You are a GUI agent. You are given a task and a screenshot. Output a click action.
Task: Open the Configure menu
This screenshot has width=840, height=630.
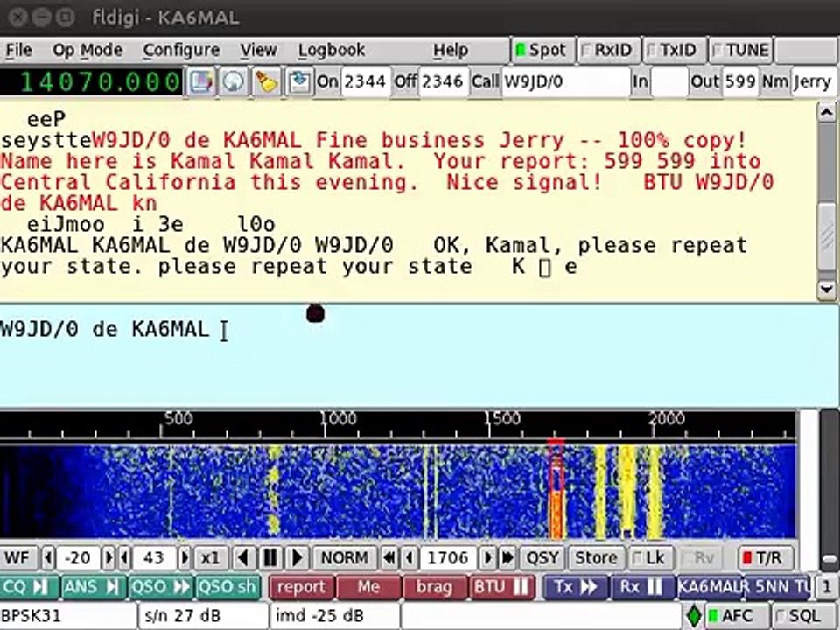(x=181, y=51)
